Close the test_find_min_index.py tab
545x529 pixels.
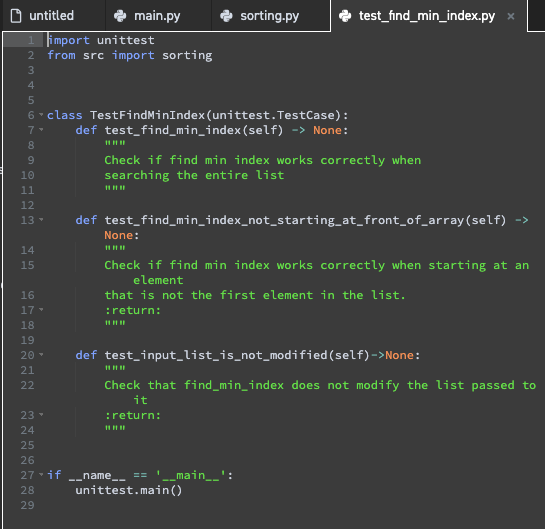point(511,16)
